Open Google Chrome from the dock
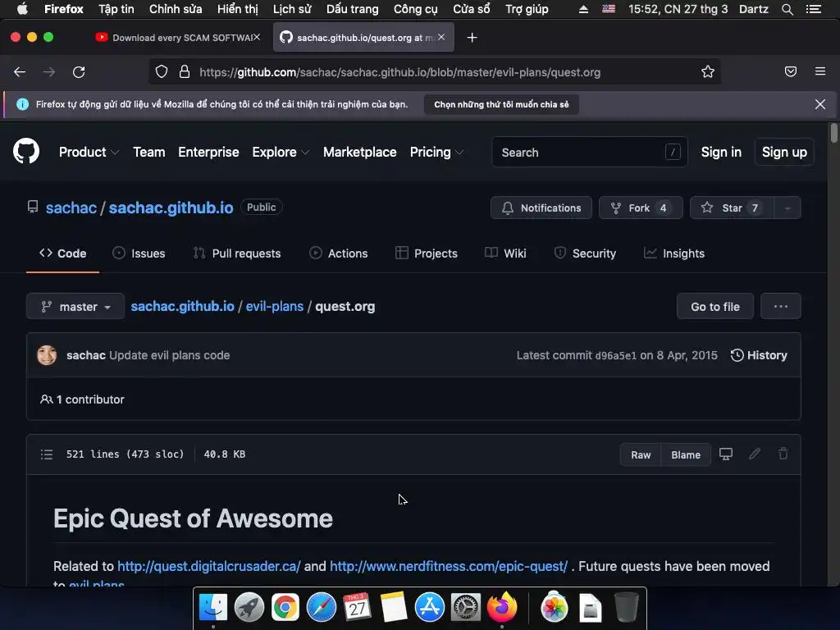The width and height of the screenshot is (840, 630). click(x=285, y=608)
